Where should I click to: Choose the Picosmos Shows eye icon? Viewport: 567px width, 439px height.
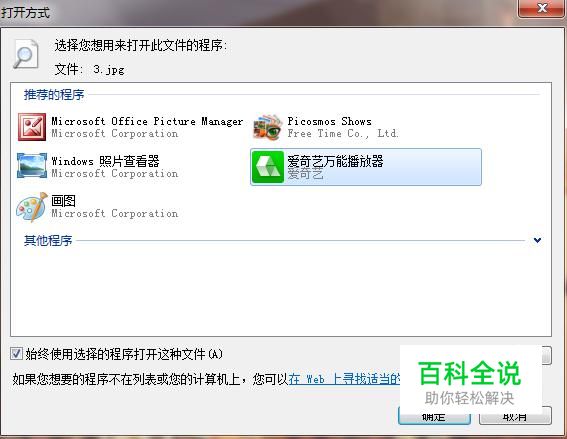[268, 127]
